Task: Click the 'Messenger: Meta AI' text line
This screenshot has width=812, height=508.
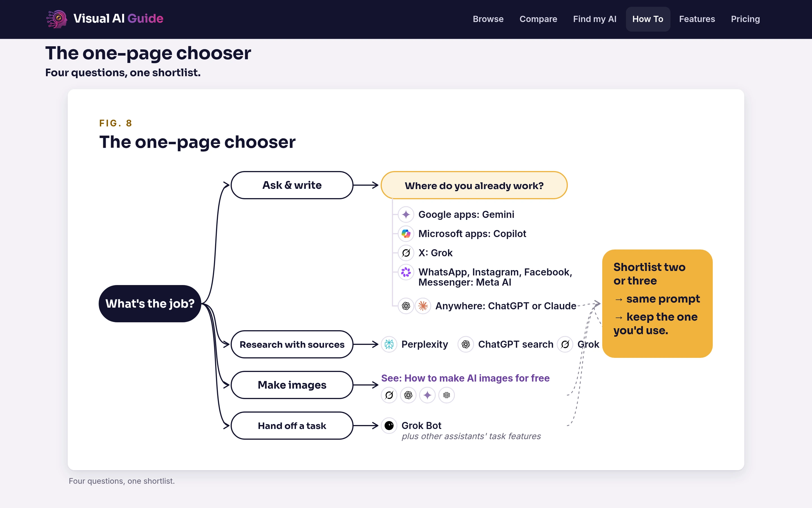Action: (465, 282)
